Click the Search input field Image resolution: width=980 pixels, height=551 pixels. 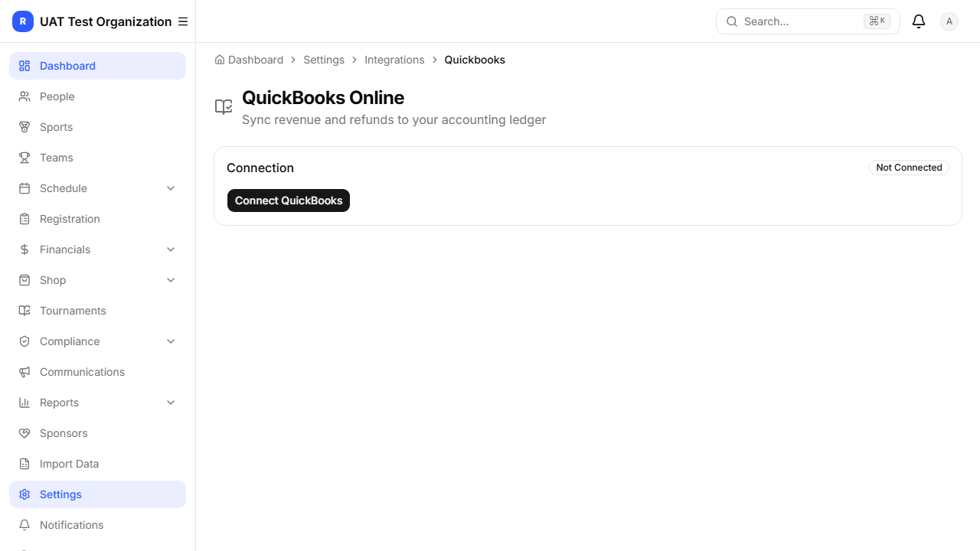tap(808, 21)
